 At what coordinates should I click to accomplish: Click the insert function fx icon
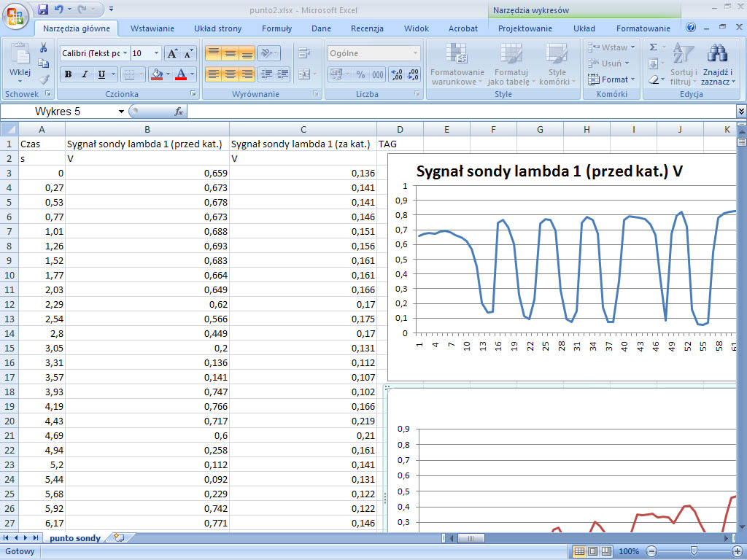tap(179, 112)
